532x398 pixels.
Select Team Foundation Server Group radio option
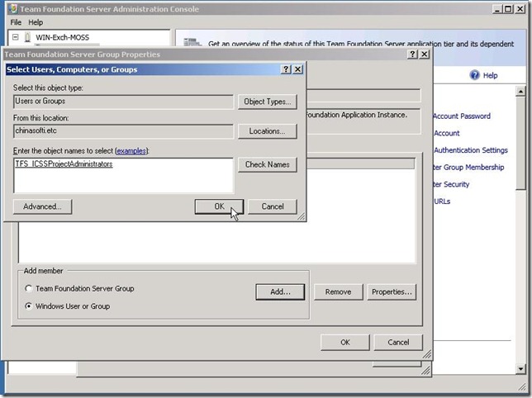point(28,288)
